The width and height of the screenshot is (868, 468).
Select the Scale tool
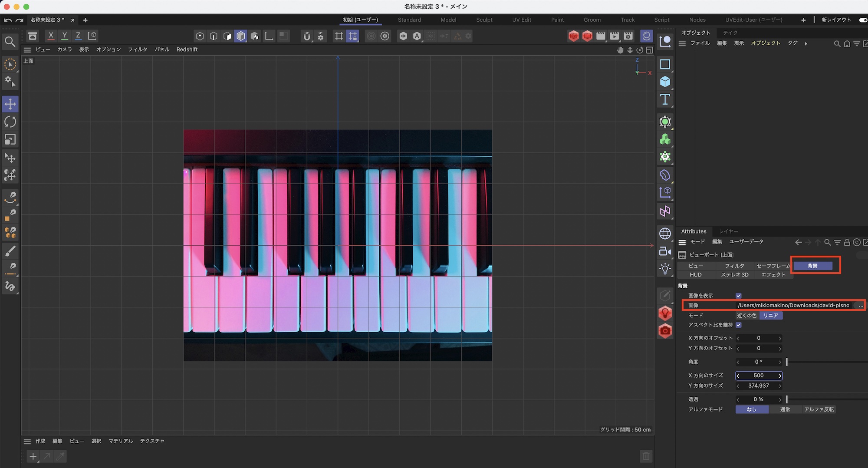click(x=10, y=139)
